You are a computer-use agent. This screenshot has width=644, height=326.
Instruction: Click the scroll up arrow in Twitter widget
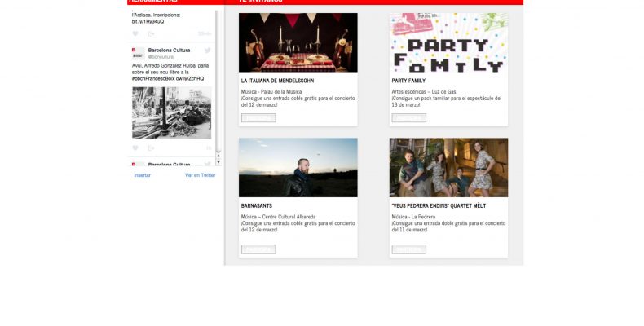(x=218, y=156)
